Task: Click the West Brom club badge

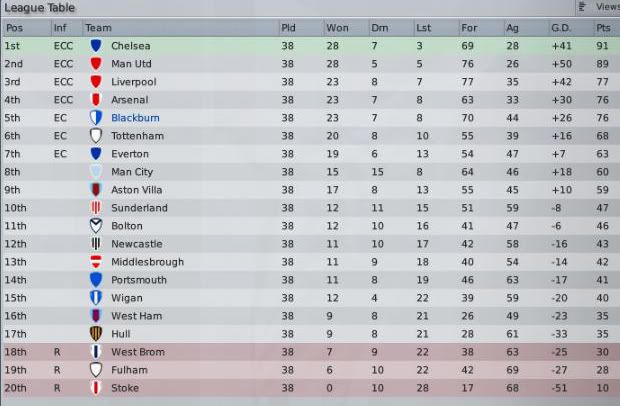Action: (96, 352)
